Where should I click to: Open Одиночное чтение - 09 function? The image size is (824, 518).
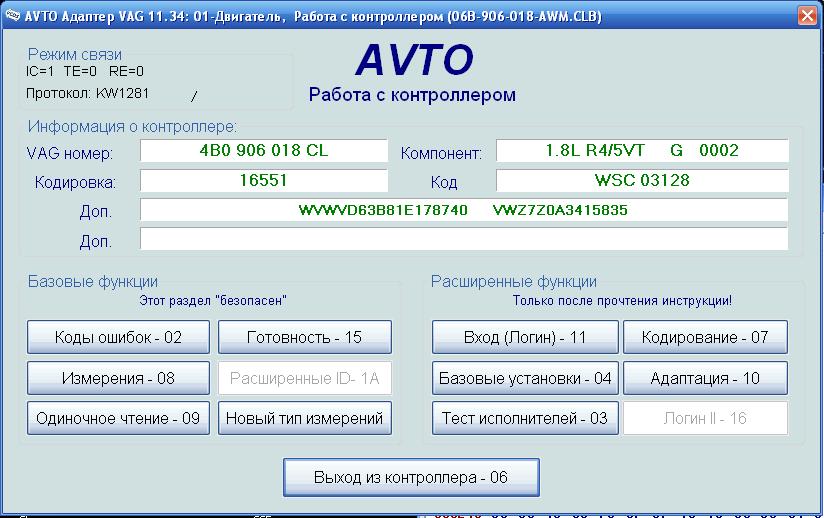(x=118, y=418)
